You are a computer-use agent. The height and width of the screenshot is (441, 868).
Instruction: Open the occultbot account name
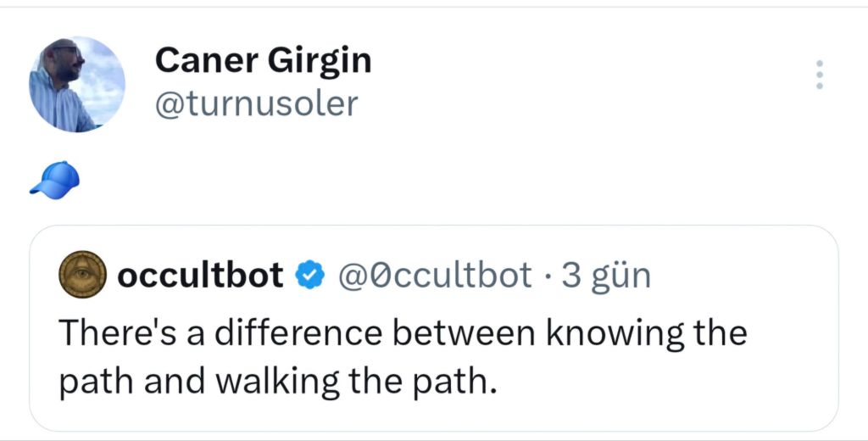point(200,275)
